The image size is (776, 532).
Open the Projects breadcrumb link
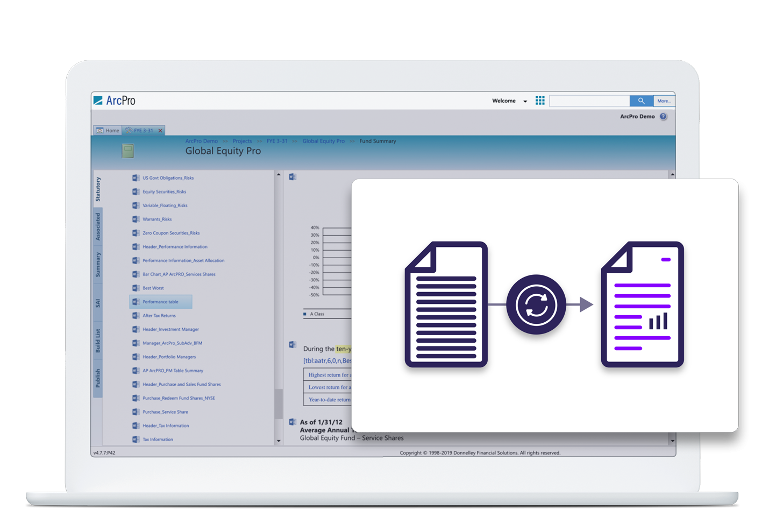tap(242, 141)
